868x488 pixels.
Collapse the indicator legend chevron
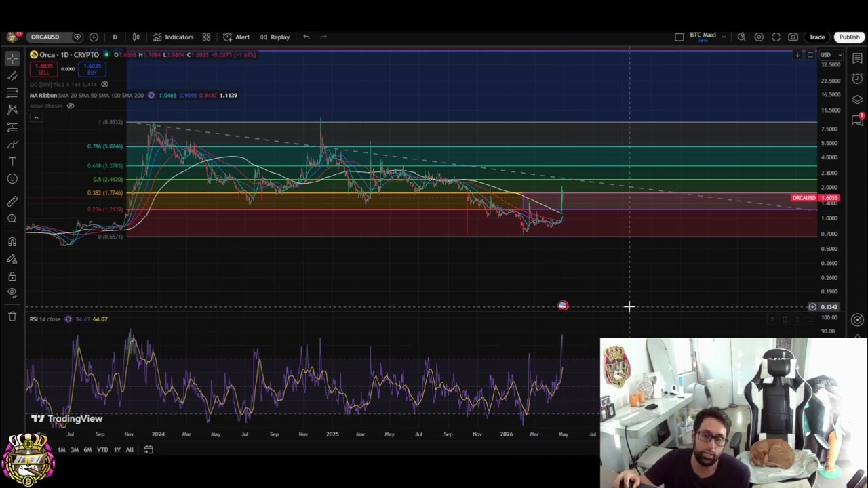[x=36, y=117]
